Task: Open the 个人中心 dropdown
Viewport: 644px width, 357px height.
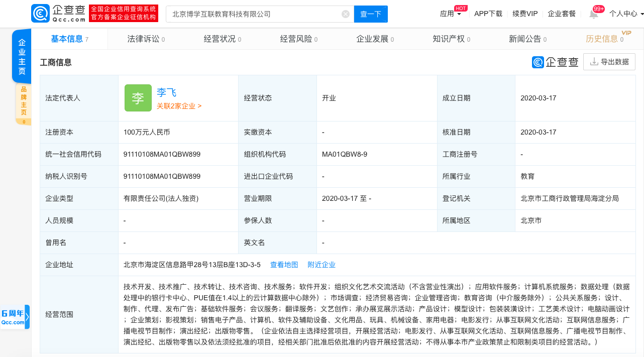Action: [x=626, y=14]
